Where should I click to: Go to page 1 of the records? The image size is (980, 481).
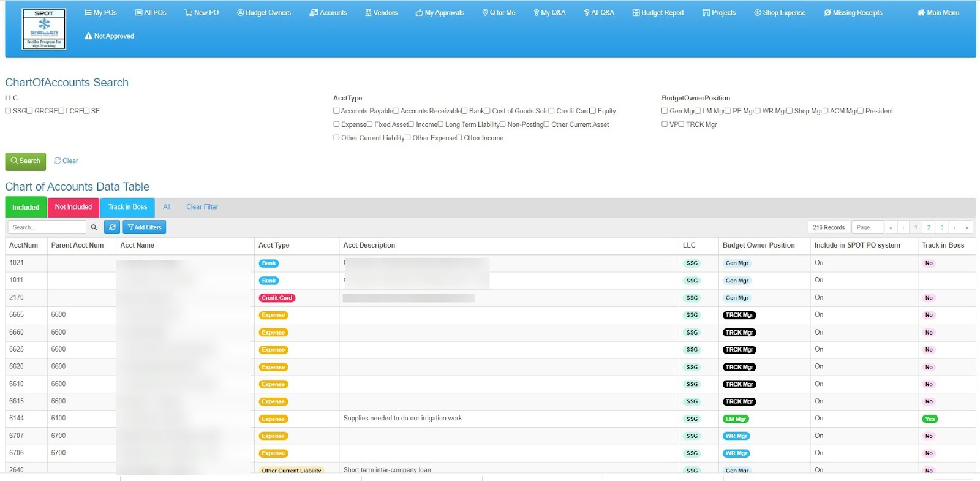tap(916, 227)
